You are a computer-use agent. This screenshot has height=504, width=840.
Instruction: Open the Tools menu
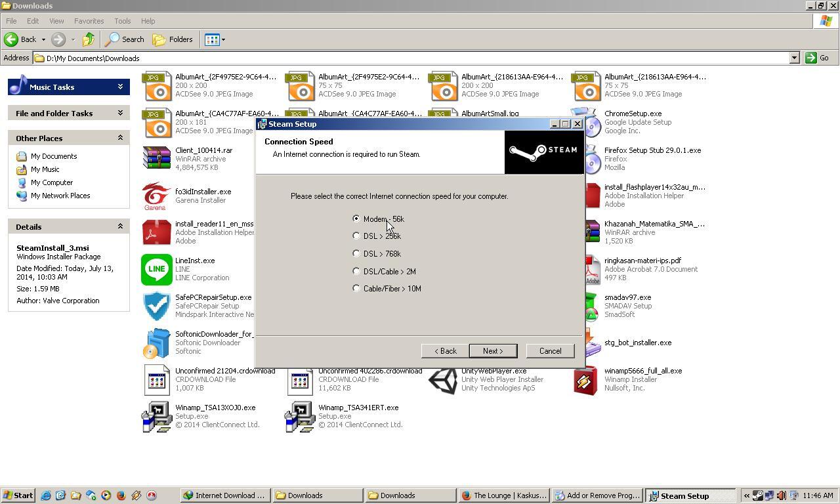pyautogui.click(x=122, y=21)
